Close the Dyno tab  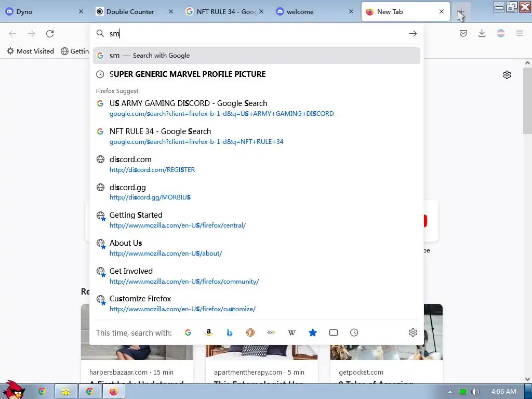pyautogui.click(x=81, y=11)
